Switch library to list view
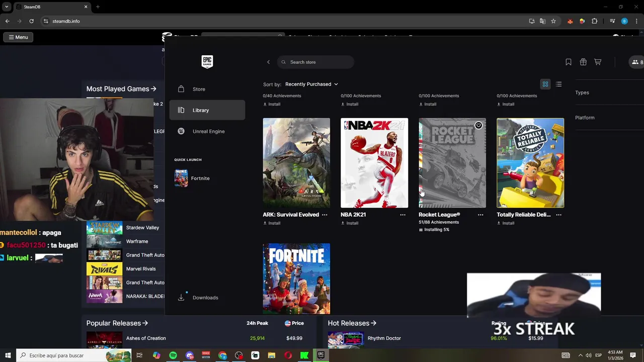This screenshot has width=644, height=362. pos(558,84)
